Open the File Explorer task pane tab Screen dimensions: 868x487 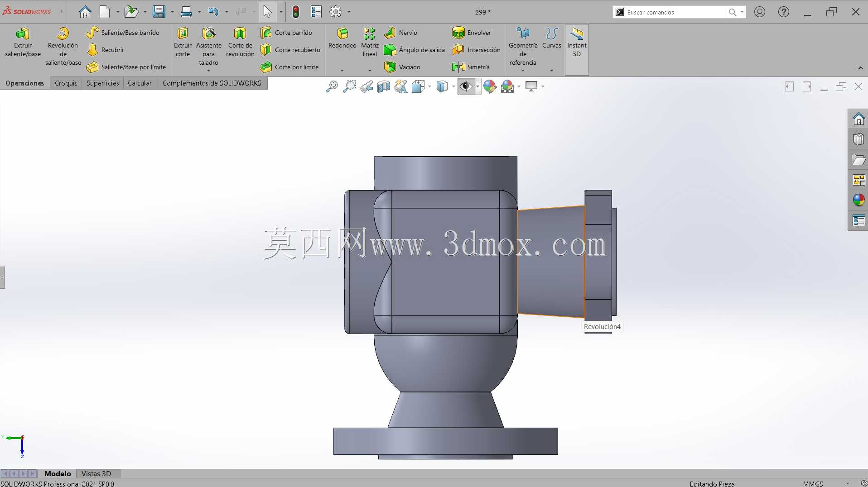(x=858, y=160)
